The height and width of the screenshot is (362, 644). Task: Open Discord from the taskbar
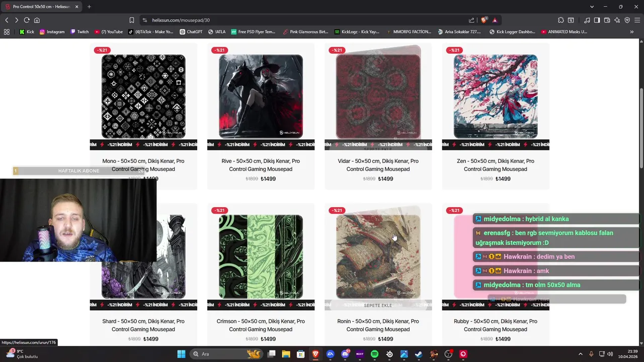tap(345, 354)
